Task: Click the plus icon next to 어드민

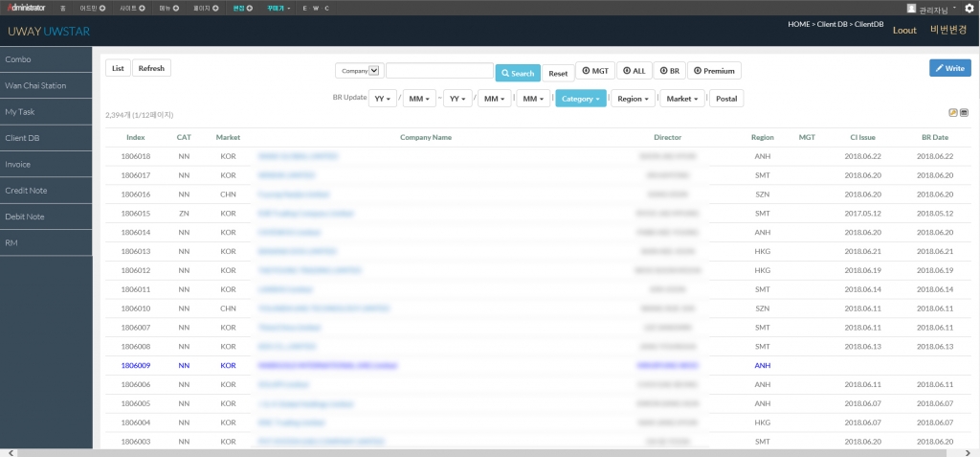Action: [102, 8]
